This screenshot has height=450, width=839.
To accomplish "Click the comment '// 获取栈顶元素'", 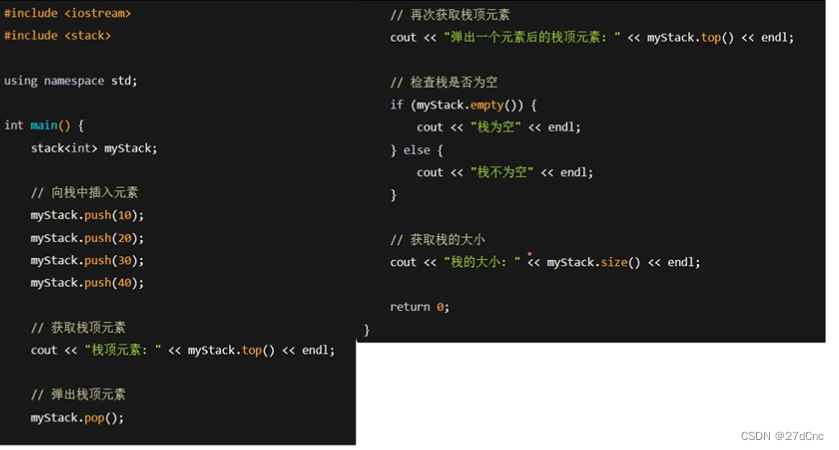I will [78, 327].
